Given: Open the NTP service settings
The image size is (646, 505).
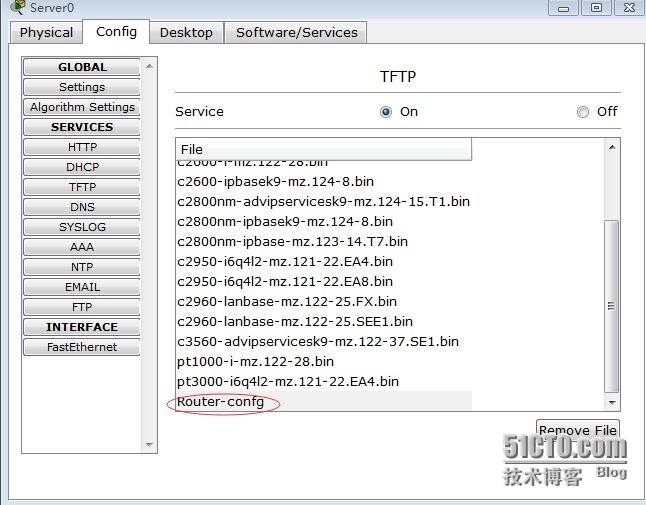Looking at the screenshot, I should click(82, 267).
